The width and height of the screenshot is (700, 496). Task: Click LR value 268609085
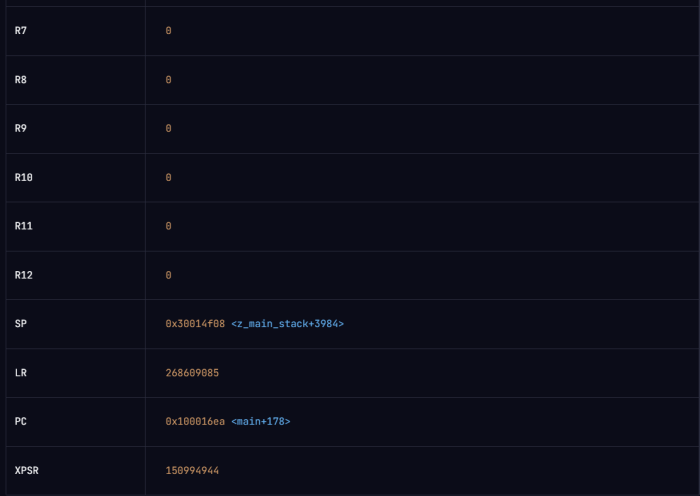[192, 373]
